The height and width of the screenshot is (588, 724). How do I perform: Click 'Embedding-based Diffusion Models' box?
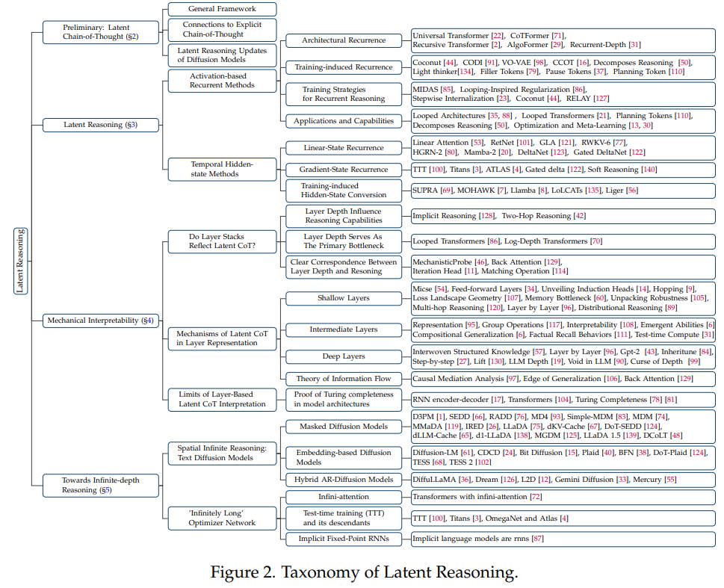(x=344, y=458)
